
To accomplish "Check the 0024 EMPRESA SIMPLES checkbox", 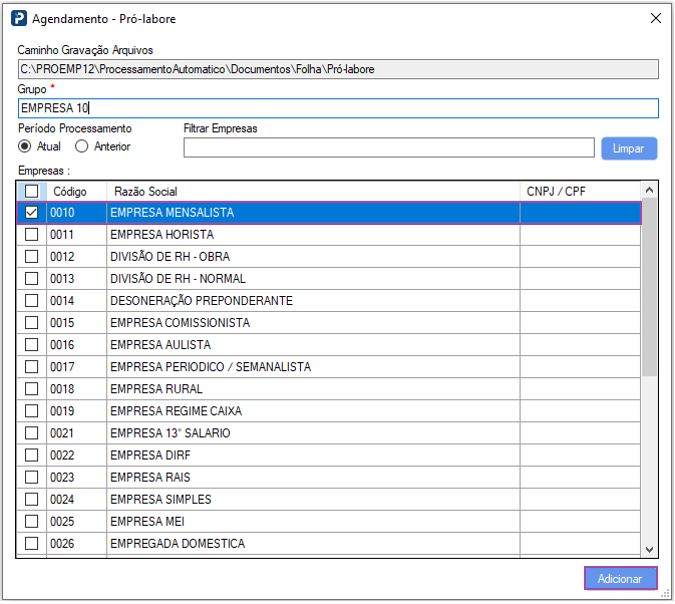I will pos(31,499).
